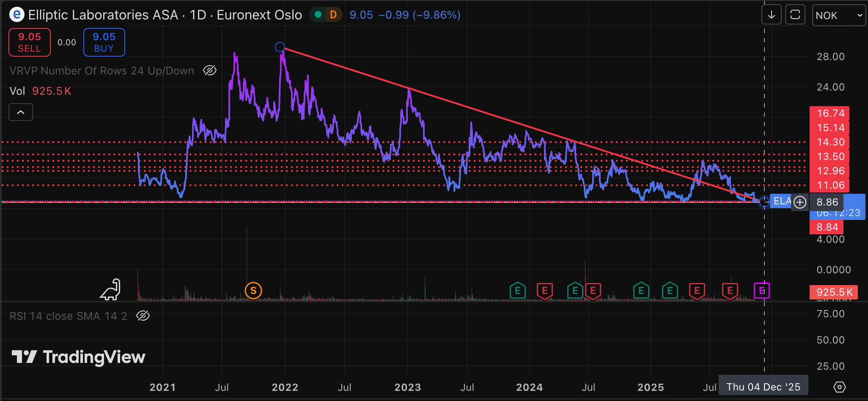The image size is (868, 401).
Task: Click the download arrow icon at top right
Action: click(771, 15)
